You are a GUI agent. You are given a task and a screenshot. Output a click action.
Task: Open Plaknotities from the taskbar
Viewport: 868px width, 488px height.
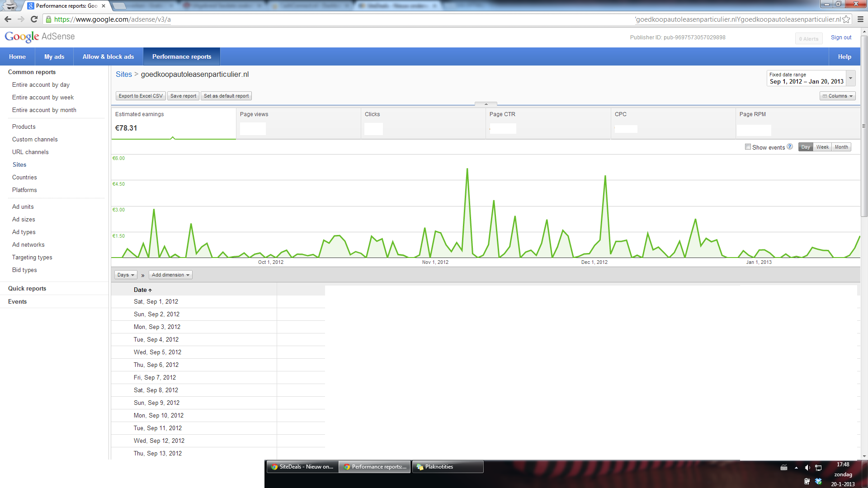(x=448, y=467)
